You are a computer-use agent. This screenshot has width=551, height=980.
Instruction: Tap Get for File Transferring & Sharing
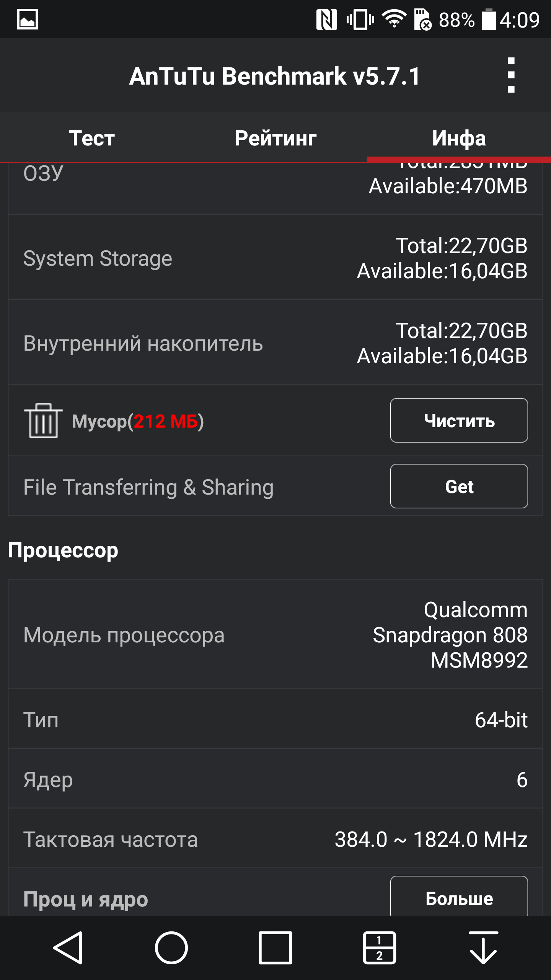point(459,486)
